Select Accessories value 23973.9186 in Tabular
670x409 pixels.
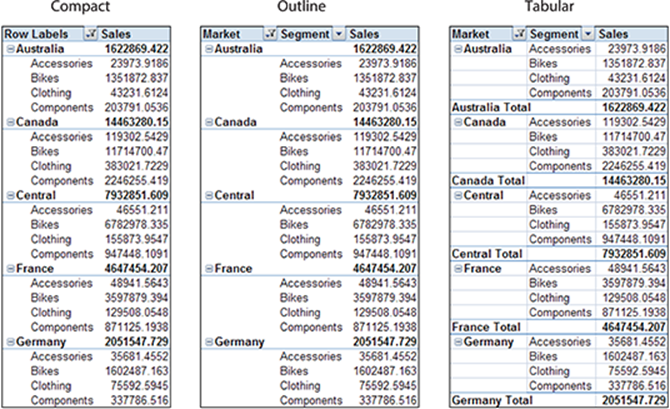637,49
